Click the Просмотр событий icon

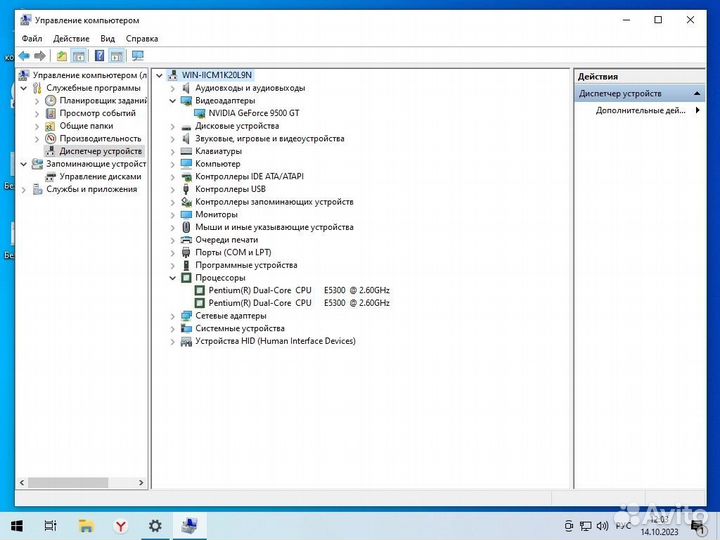[51, 113]
